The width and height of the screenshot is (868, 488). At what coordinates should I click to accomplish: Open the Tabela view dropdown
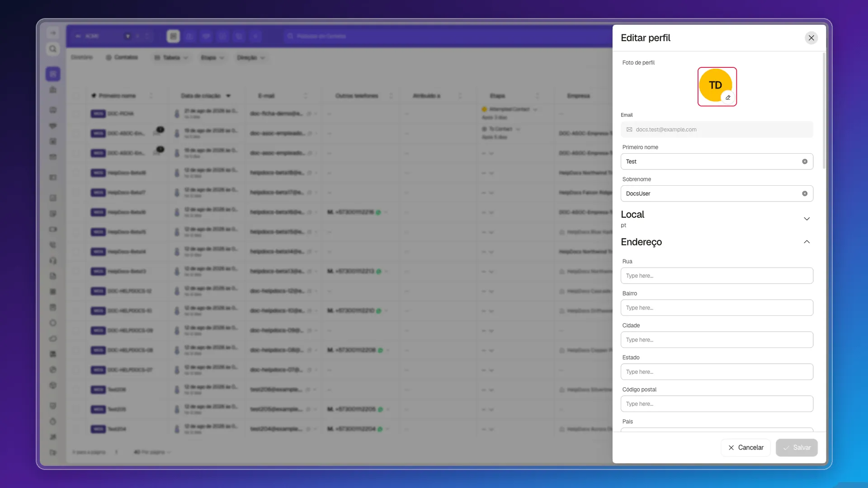pos(171,57)
